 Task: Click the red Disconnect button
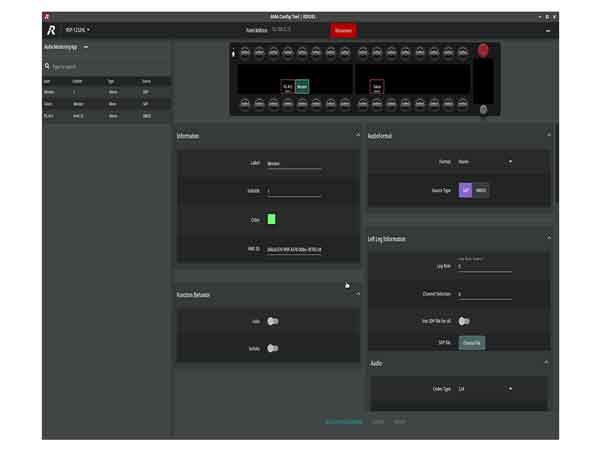(x=343, y=31)
